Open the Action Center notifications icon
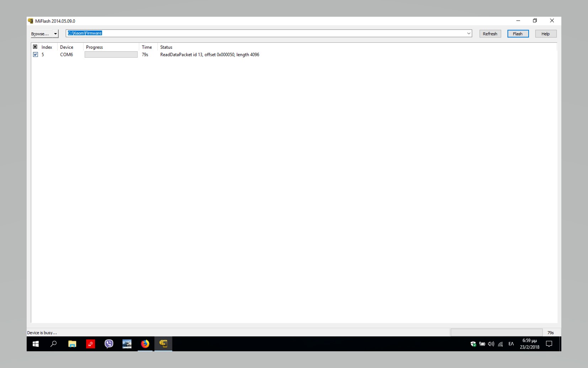 click(549, 344)
